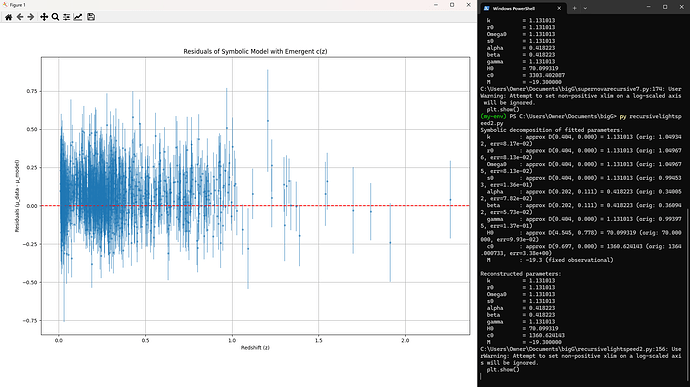Click the PowerShell tab icon

[x=487, y=8]
